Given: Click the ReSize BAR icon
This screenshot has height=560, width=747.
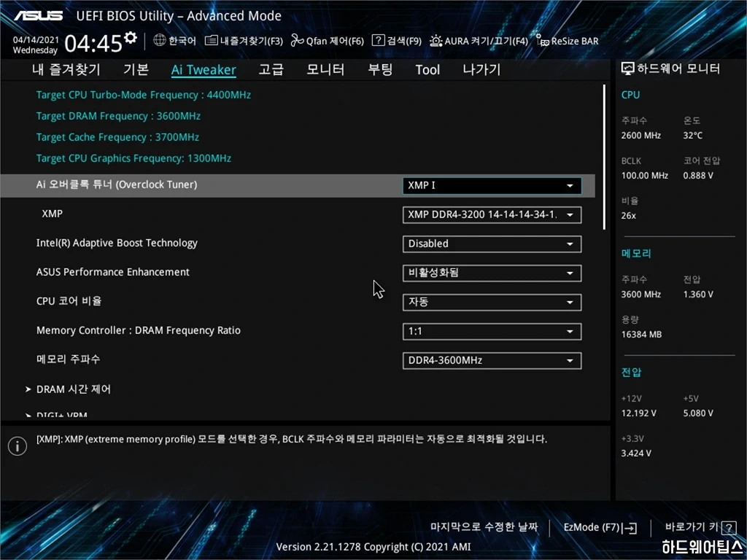Looking at the screenshot, I should click(x=543, y=41).
